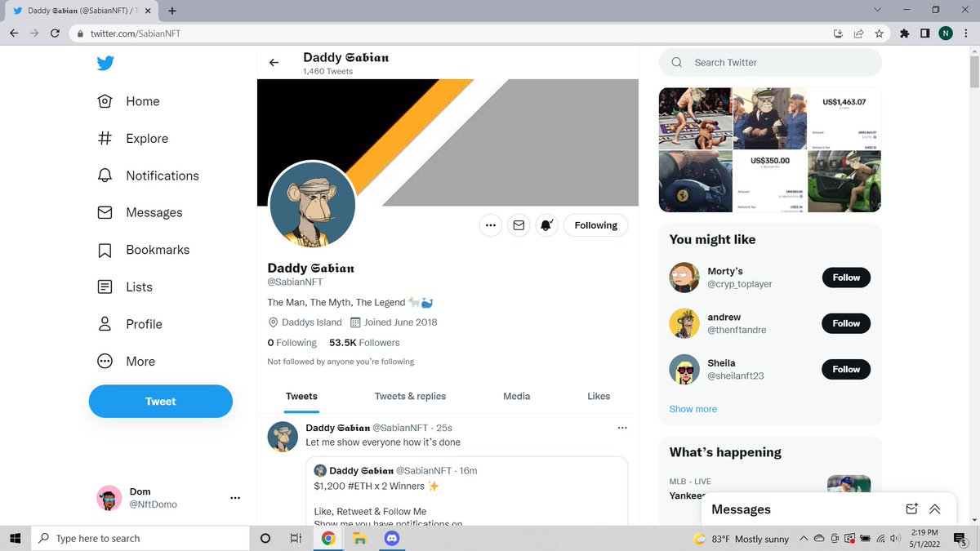
Task: Toggle Chrome side panel icon
Action: click(x=924, y=33)
